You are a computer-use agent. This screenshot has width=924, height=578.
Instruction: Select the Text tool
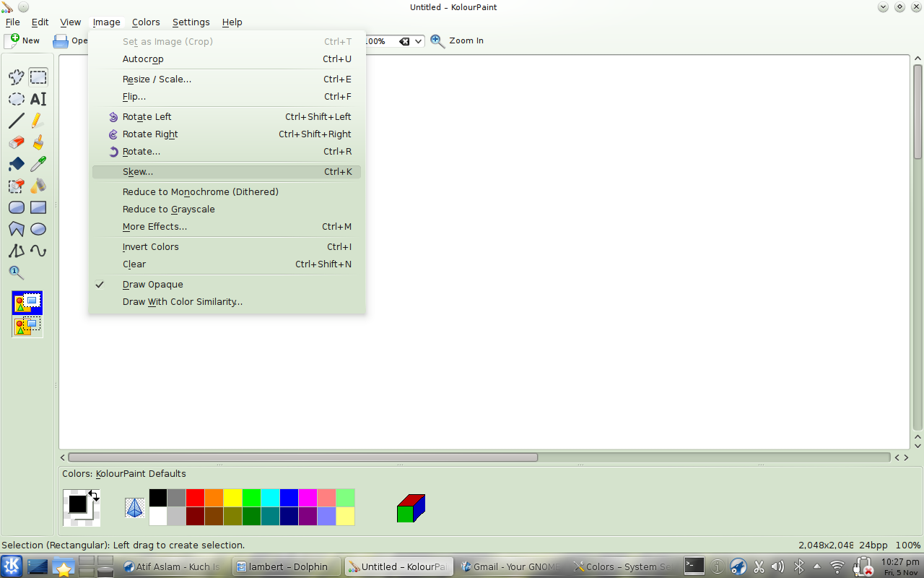click(x=38, y=99)
